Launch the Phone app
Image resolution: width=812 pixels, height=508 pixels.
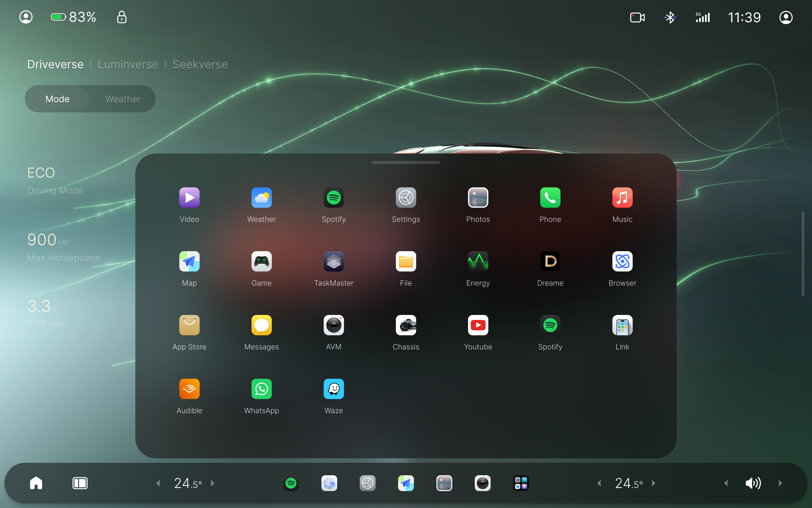550,198
